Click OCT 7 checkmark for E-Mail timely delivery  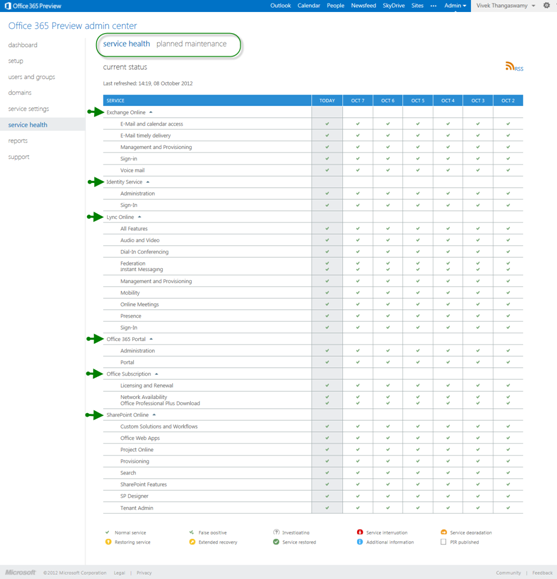(358, 136)
